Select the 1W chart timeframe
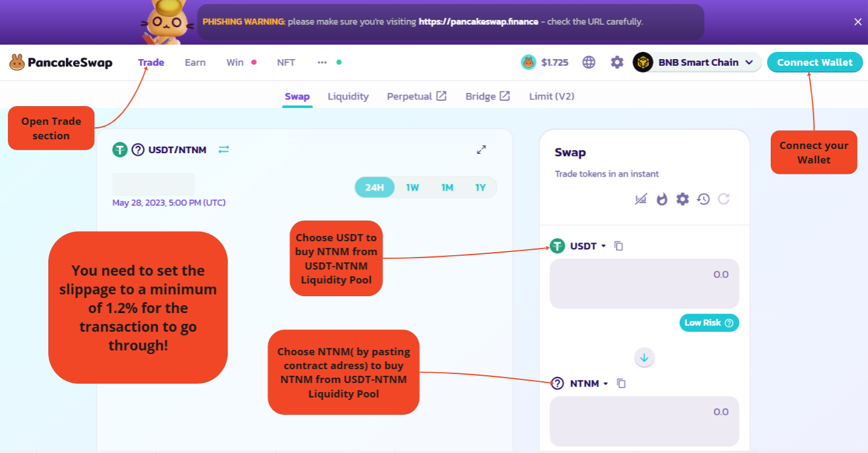Screen dimensions: 868x453 tap(412, 188)
